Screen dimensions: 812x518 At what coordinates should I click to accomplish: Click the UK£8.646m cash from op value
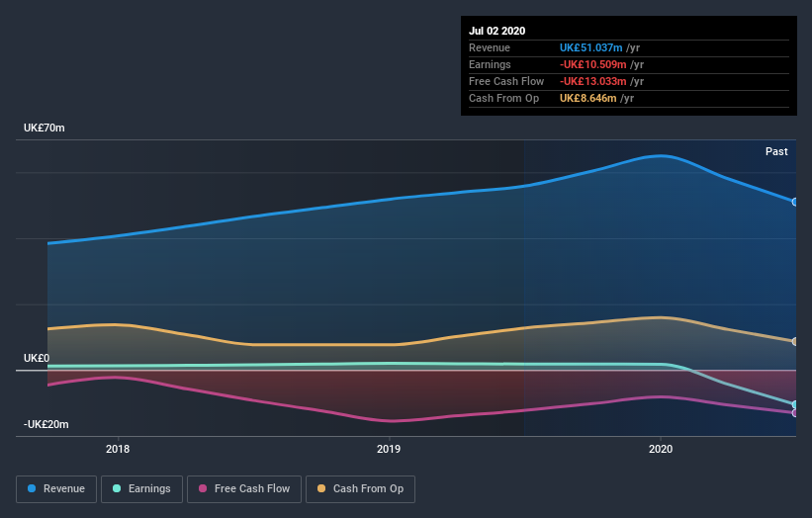point(588,98)
